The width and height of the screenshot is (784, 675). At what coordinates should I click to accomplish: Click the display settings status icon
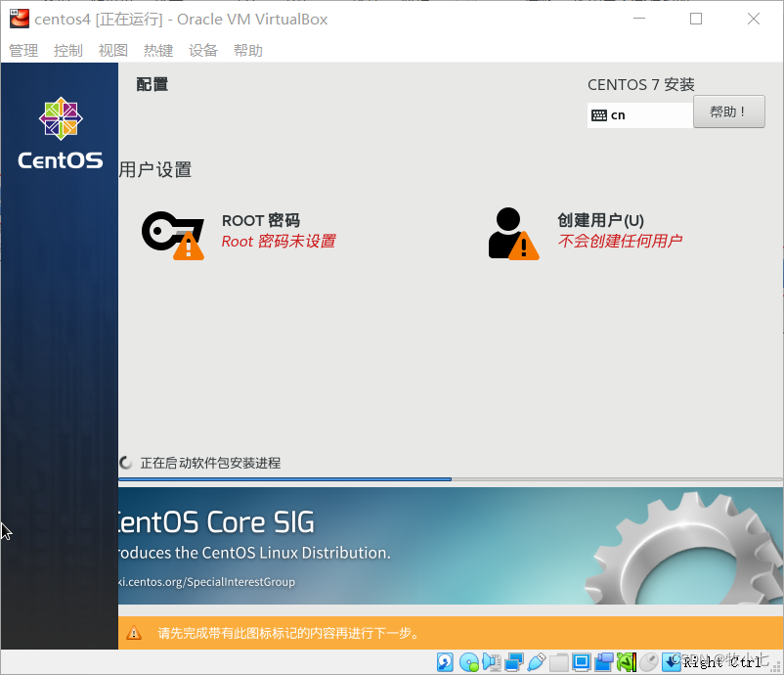tap(582, 662)
